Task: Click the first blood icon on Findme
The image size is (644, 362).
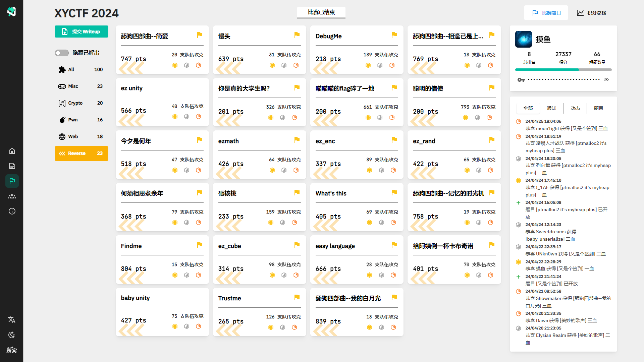Action: click(175, 275)
